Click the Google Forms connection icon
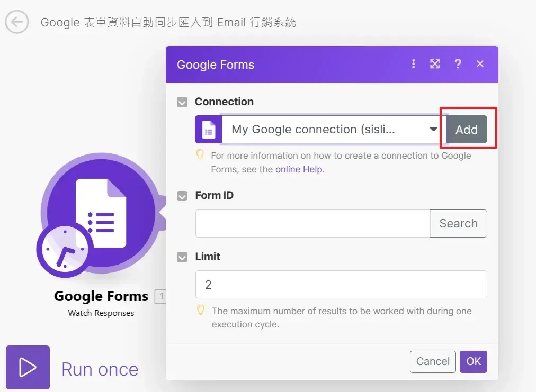 click(209, 130)
